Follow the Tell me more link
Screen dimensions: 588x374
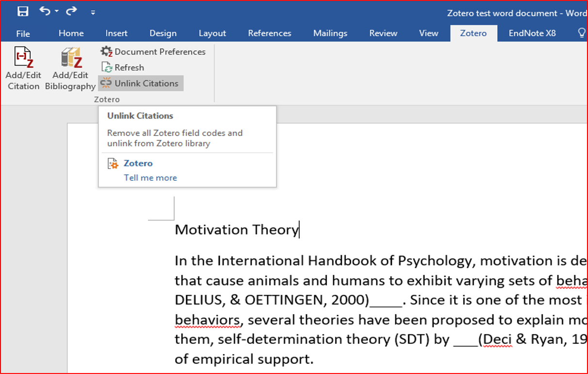pyautogui.click(x=150, y=178)
